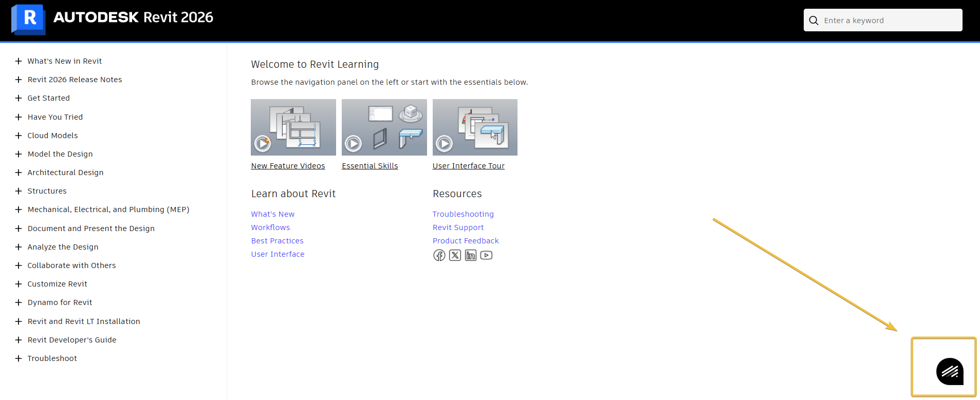
Task: Click the Revit R logo icon
Action: [28, 20]
